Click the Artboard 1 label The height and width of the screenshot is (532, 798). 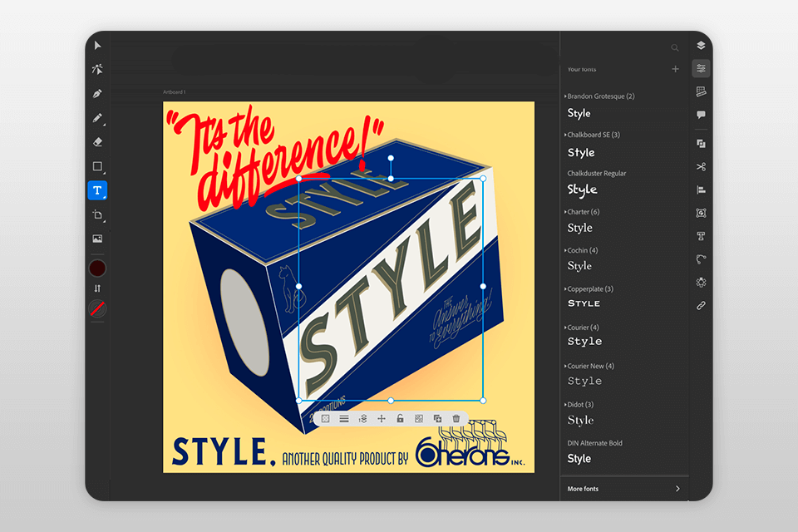[174, 92]
